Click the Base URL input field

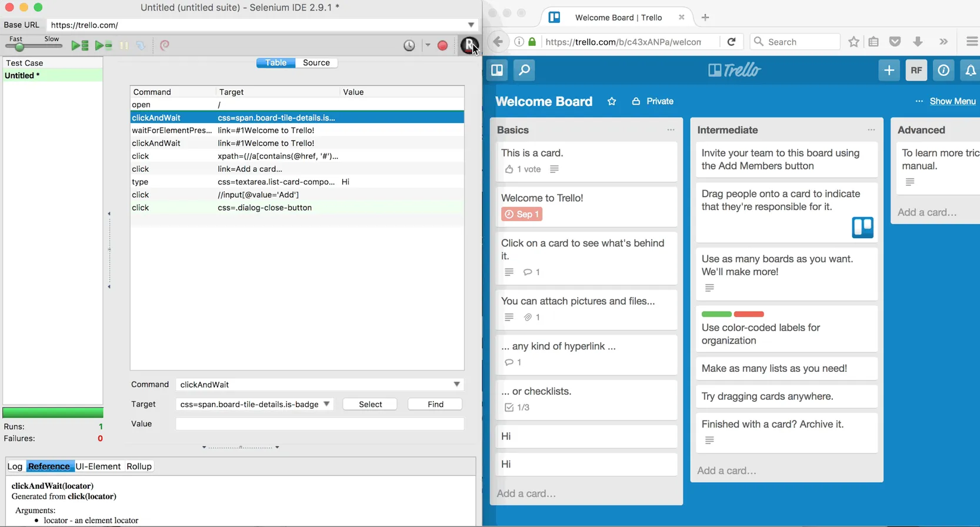point(258,25)
